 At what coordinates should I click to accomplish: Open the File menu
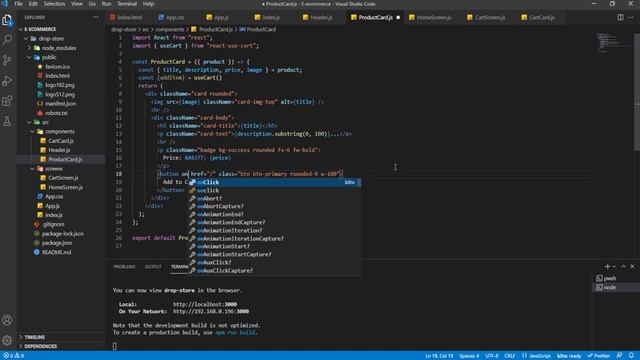click(x=18, y=4)
